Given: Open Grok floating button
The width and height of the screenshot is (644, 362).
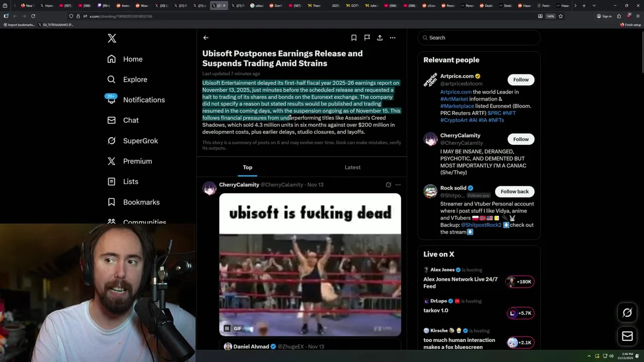Looking at the screenshot, I should pos(627,313).
